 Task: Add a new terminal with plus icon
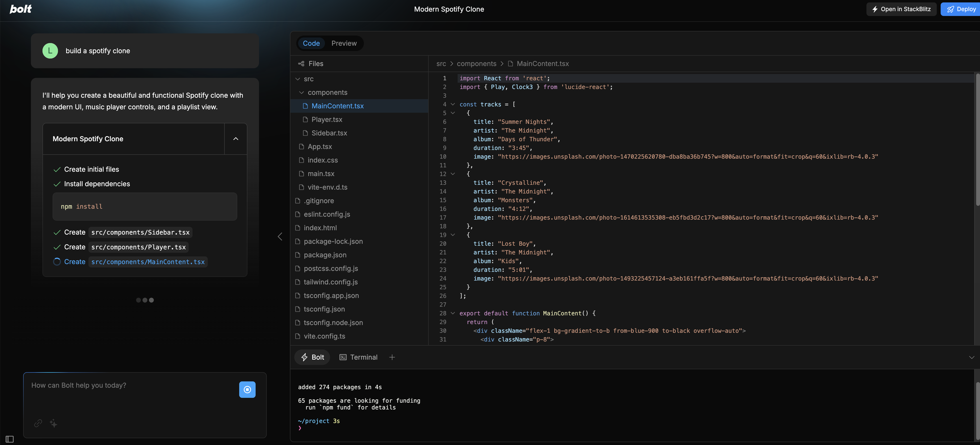[392, 357]
